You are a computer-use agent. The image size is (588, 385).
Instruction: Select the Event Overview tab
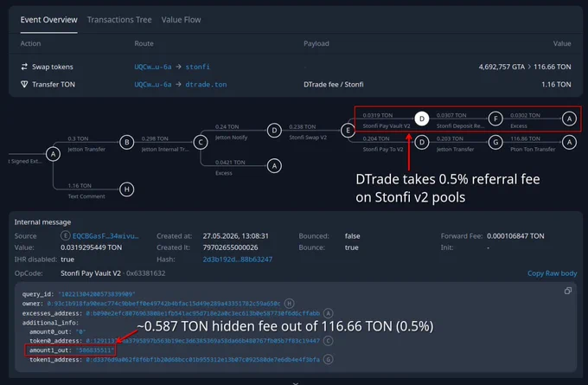(x=48, y=20)
